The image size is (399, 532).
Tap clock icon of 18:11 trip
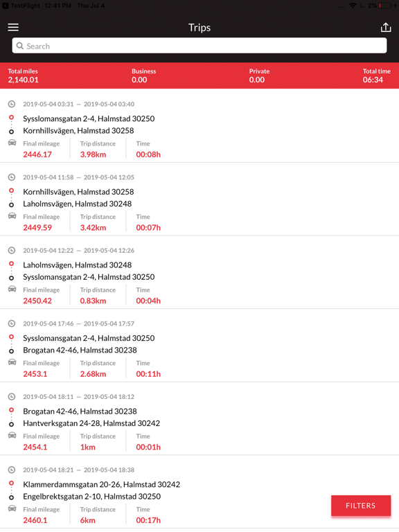click(12, 397)
